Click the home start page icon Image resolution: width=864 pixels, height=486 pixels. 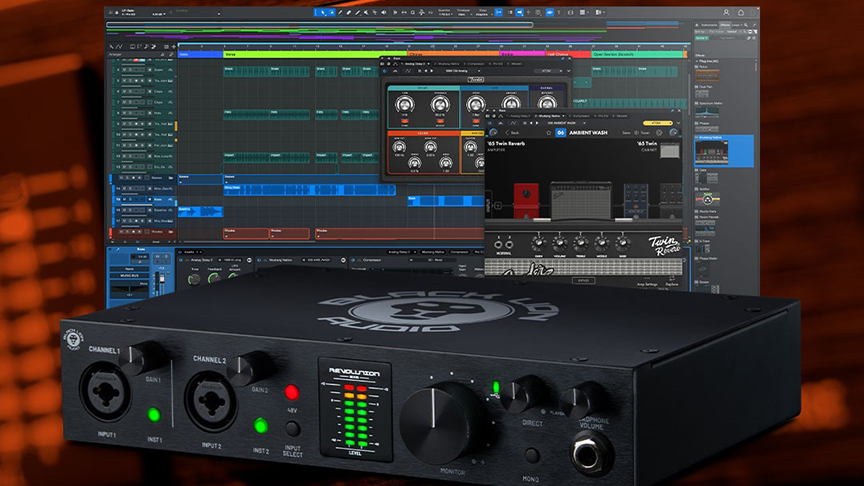[x=741, y=12]
